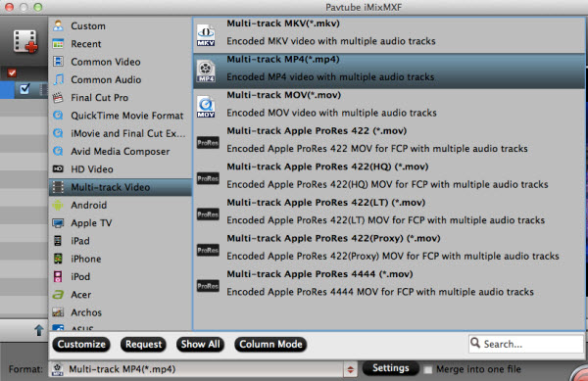Choose Multi-track MOV(*.mov) format

pos(389,107)
